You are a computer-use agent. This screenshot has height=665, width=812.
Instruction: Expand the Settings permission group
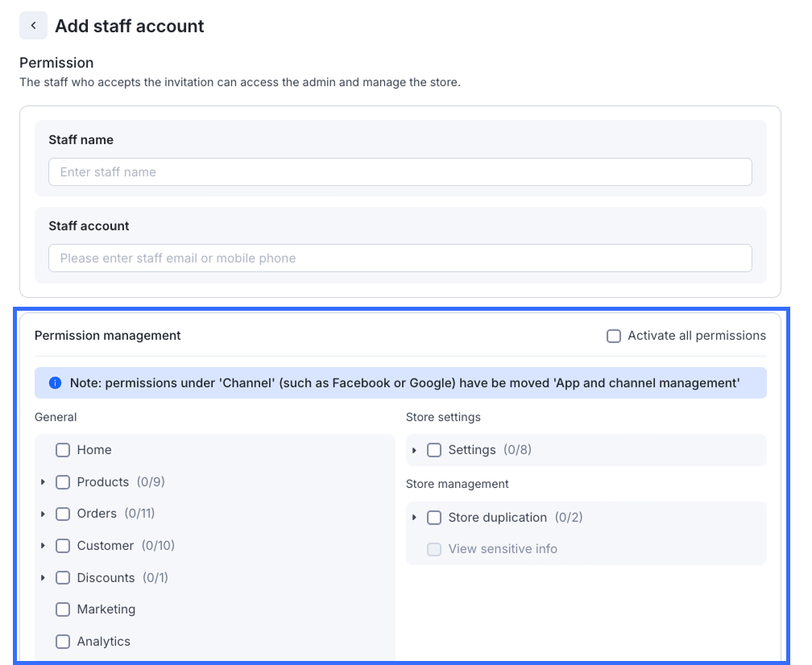tap(414, 450)
